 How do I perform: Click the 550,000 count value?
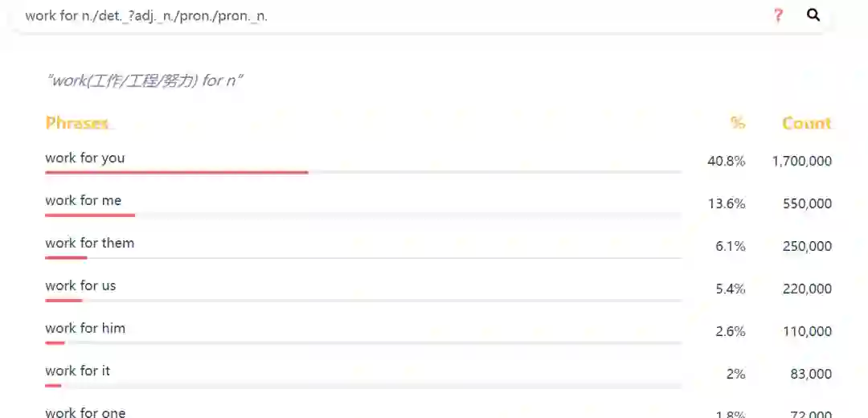[x=807, y=203]
